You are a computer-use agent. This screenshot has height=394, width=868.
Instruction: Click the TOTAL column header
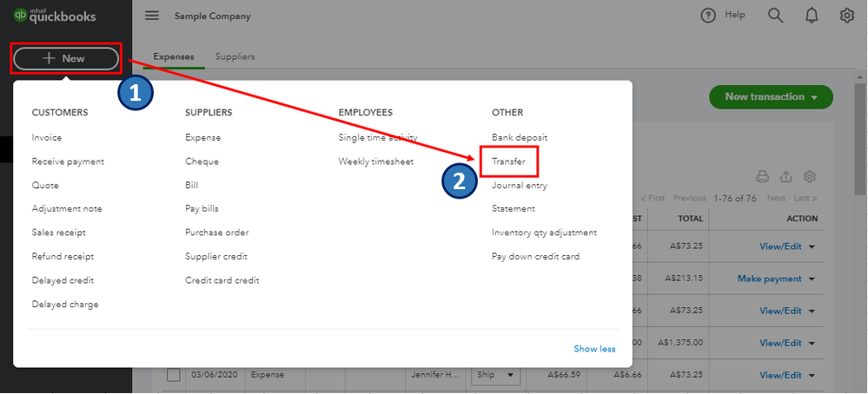pyautogui.click(x=690, y=219)
